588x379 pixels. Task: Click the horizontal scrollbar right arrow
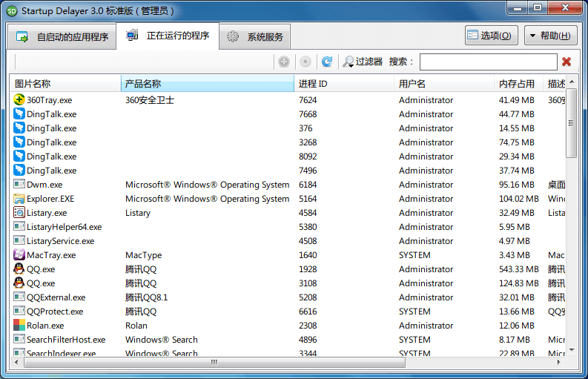pos(560,363)
